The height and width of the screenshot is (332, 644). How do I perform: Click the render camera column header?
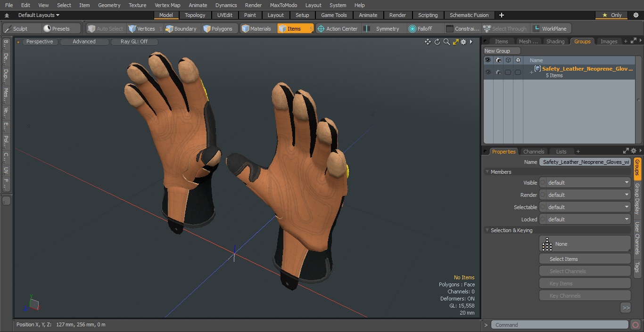(498, 60)
